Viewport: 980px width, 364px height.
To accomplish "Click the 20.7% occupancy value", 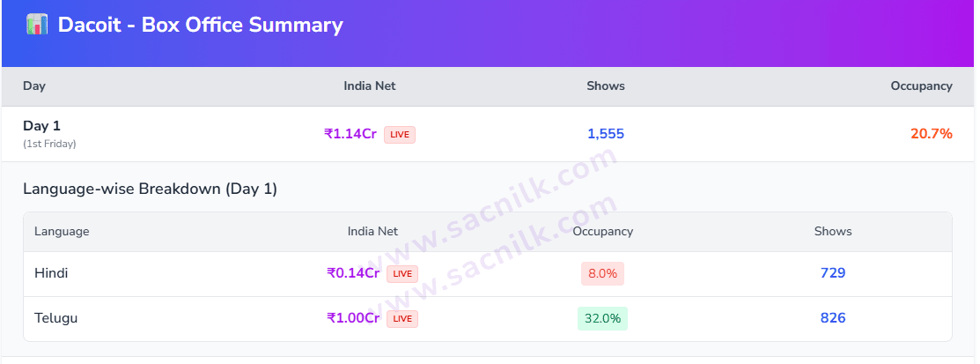I will tap(932, 134).
